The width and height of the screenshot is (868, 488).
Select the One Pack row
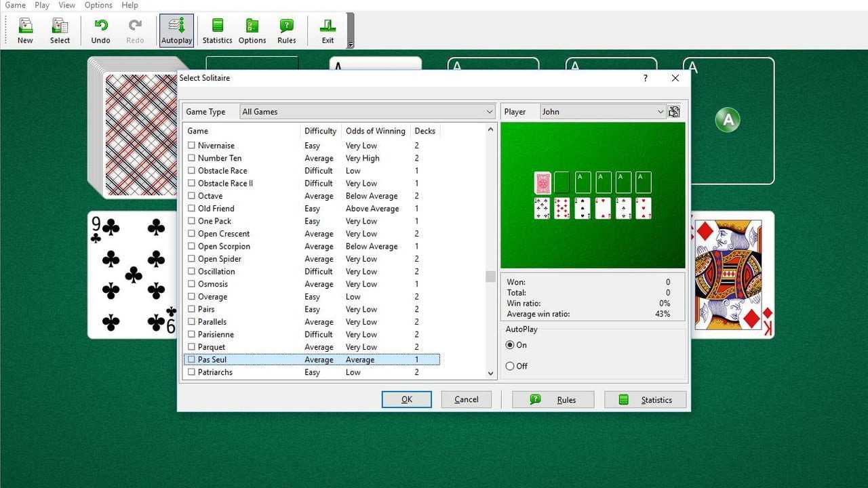(x=312, y=221)
